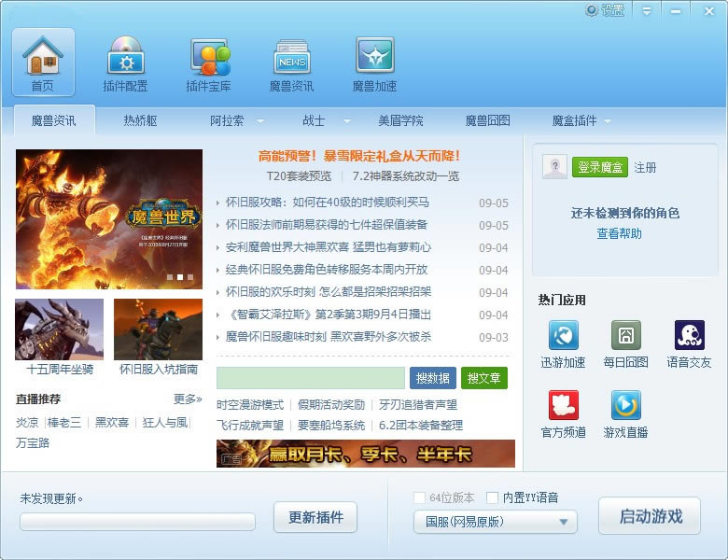Open the 魔兽世界 Ragnaros banner image
The image size is (728, 560).
109,219
